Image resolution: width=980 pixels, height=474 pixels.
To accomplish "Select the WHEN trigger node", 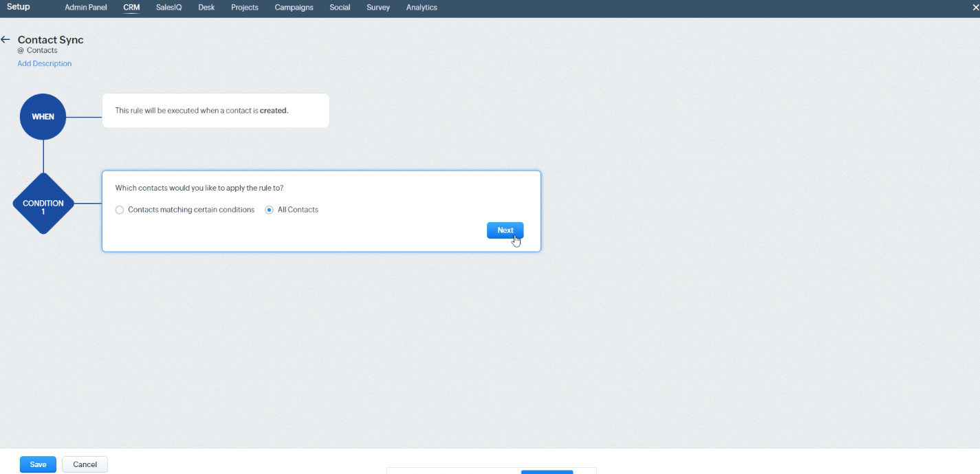I will pos(42,116).
